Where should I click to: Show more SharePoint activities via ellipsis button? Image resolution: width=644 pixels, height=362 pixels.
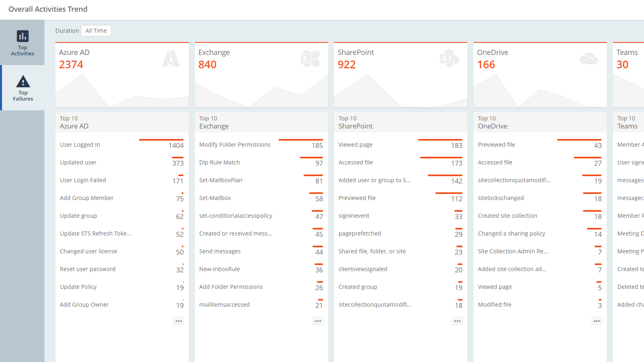457,321
